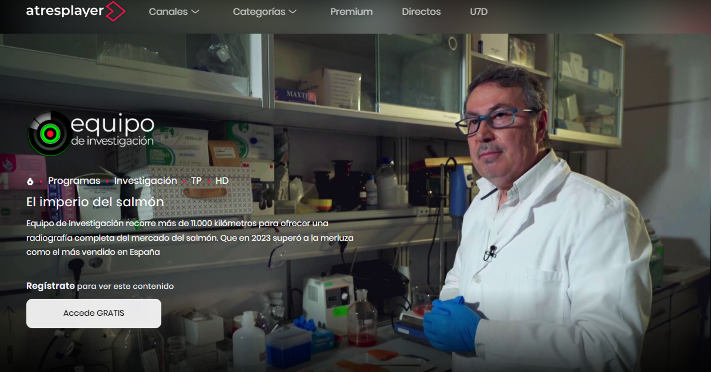The image size is (711, 372).
Task: Open the U7D menu item
Action: (479, 12)
